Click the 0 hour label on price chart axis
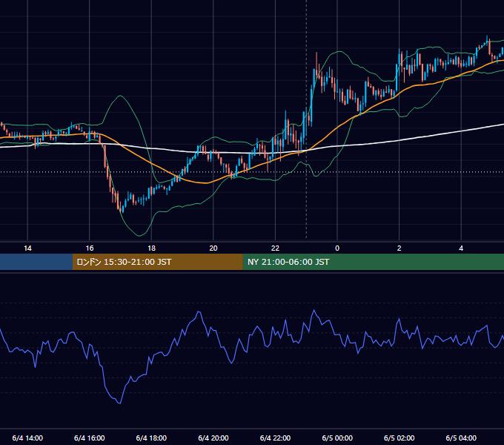The image size is (504, 445). coord(337,248)
